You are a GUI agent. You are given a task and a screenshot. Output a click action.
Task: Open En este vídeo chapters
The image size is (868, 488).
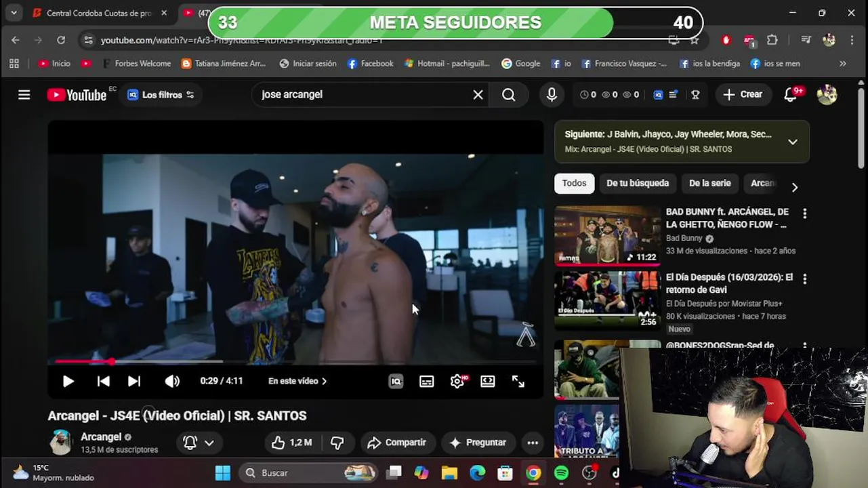click(x=297, y=382)
